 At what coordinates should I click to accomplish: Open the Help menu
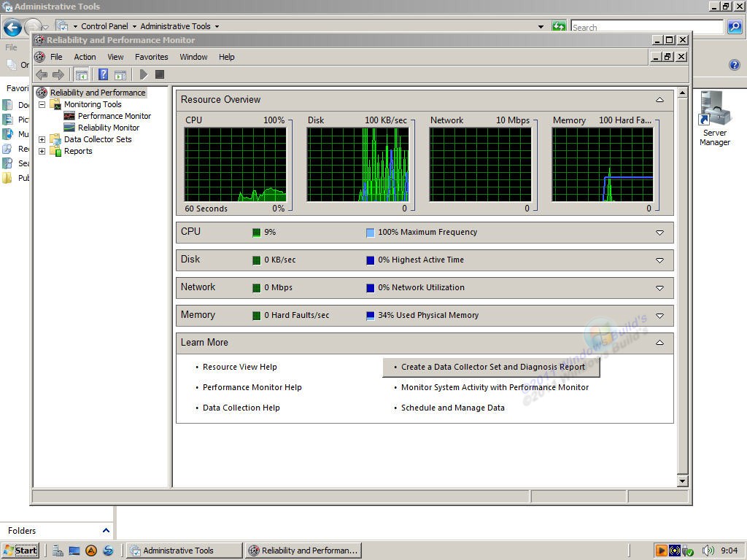227,57
